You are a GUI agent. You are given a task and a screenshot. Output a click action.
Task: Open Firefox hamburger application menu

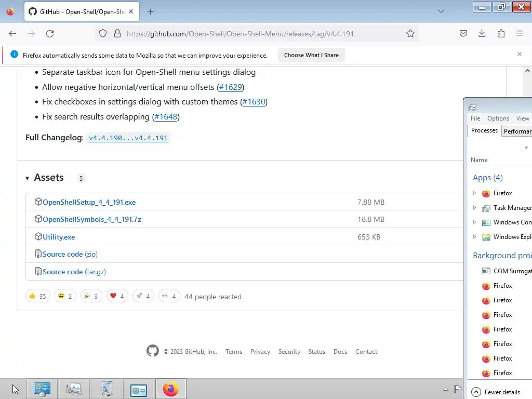coord(520,34)
